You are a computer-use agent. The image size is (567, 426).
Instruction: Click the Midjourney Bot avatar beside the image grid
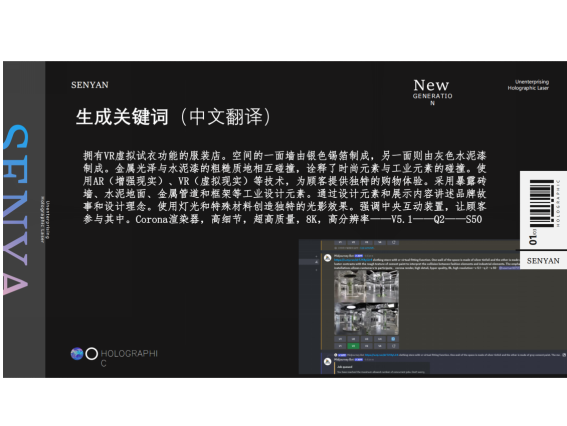click(327, 258)
